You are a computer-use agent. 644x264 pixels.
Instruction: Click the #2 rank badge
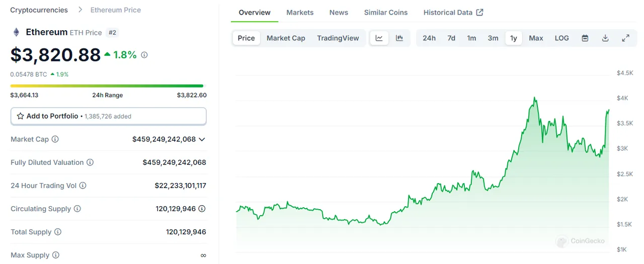[x=113, y=33]
